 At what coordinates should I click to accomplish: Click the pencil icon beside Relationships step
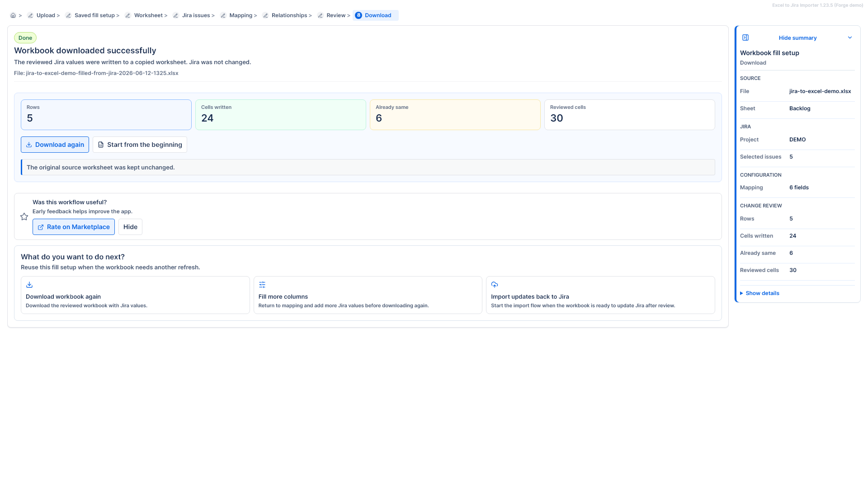(265, 15)
